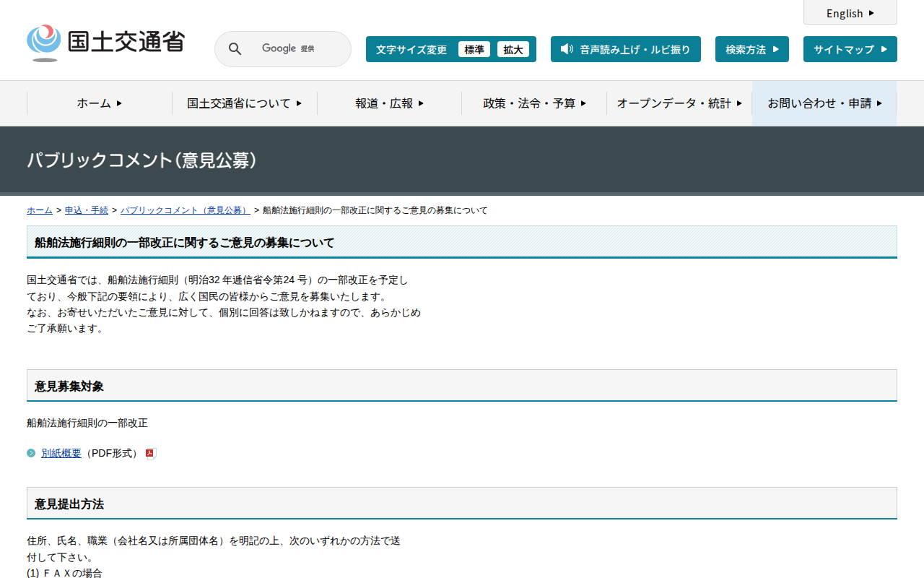924x578 pixels.
Task: Click the speaker icon for 音声読み上げ
Action: pyautogui.click(x=567, y=49)
